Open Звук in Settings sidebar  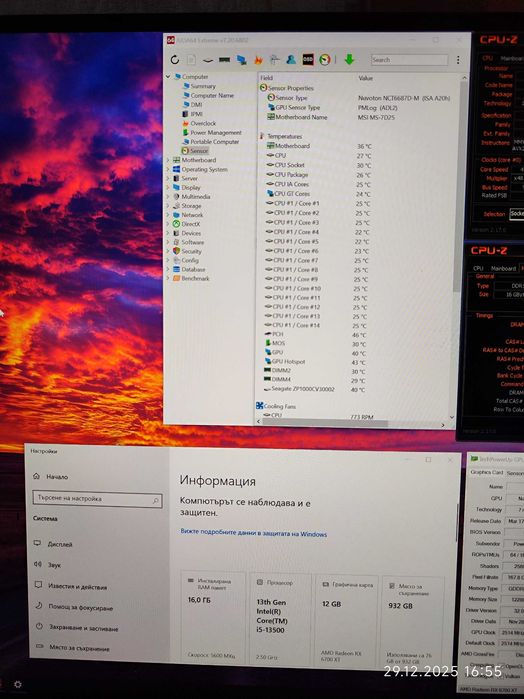point(48,565)
